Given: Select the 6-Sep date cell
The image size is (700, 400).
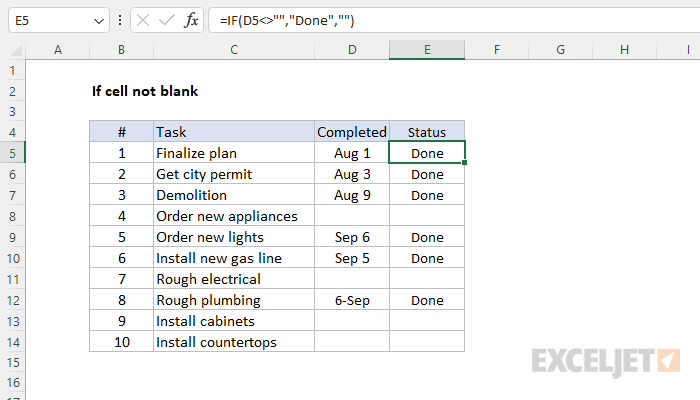Looking at the screenshot, I should (x=352, y=300).
